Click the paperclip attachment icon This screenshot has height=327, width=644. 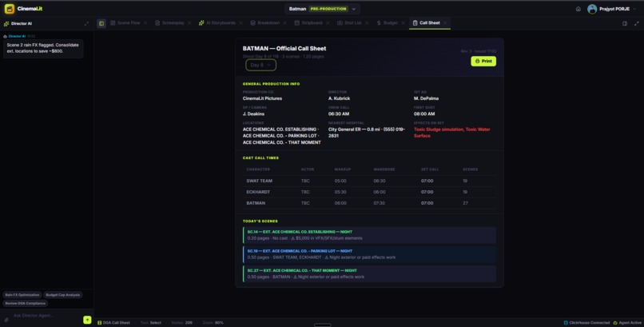pyautogui.click(x=6, y=320)
